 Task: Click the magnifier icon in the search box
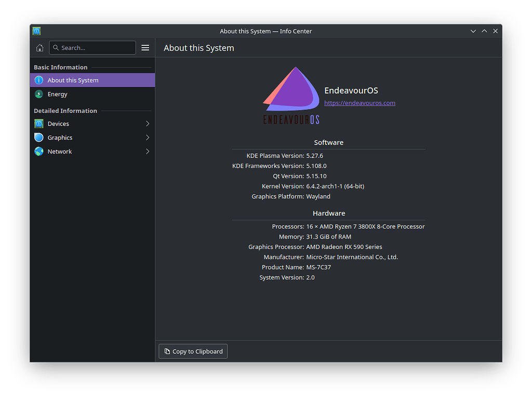coord(56,47)
